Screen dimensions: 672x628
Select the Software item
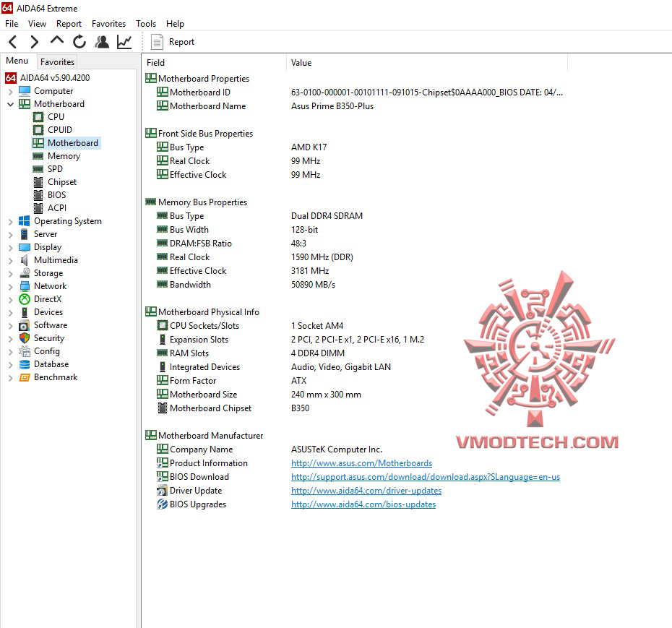coord(43,325)
